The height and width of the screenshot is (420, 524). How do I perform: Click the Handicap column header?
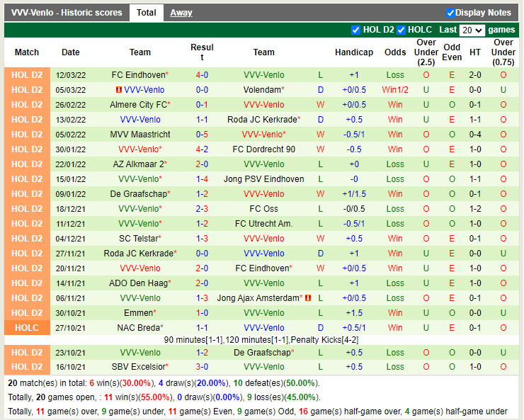click(x=354, y=52)
